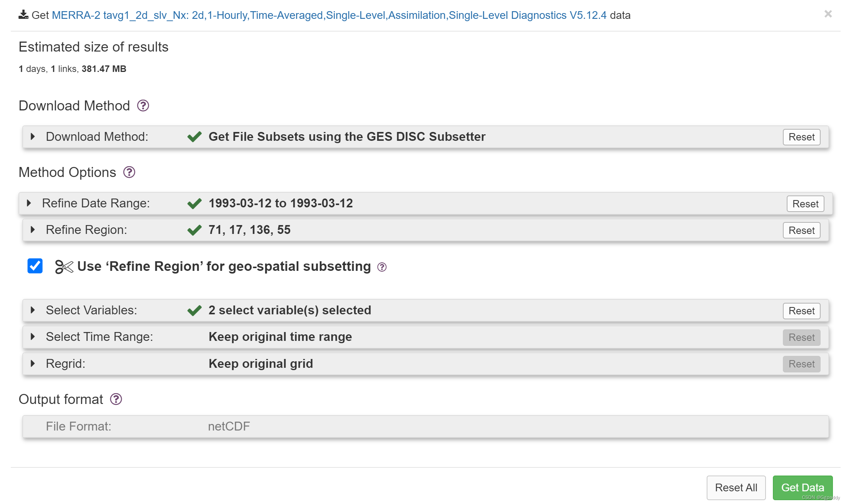846x504 pixels.
Task: Reset the Select Variables choice
Action: (801, 310)
